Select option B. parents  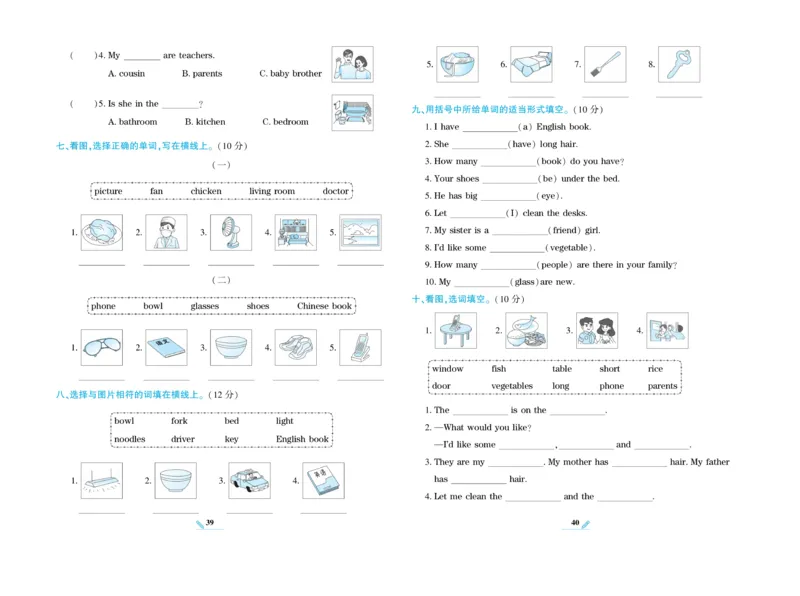tap(202, 74)
